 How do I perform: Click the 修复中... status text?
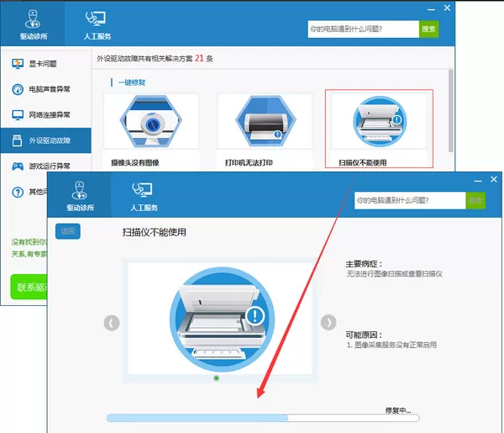[x=398, y=410]
